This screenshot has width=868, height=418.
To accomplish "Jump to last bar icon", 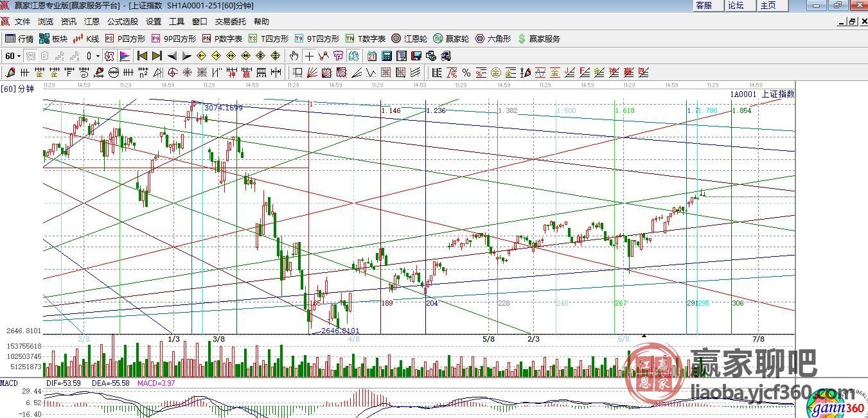I will (x=157, y=56).
